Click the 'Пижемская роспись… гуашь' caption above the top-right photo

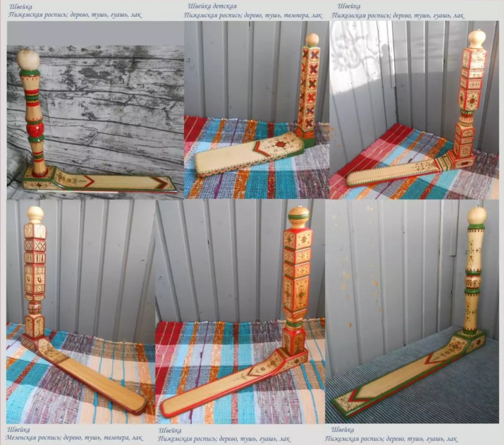click(x=398, y=15)
